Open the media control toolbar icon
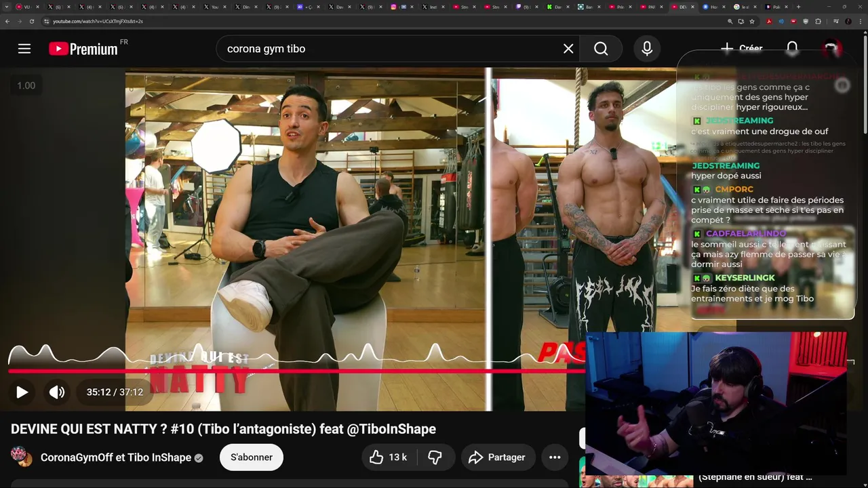Viewport: 868px width, 488px height. click(x=836, y=21)
